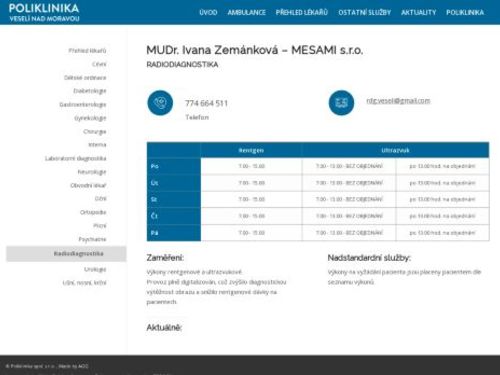Click the Rentgen table column header
This screenshot has height=375, width=500.
[x=251, y=150]
